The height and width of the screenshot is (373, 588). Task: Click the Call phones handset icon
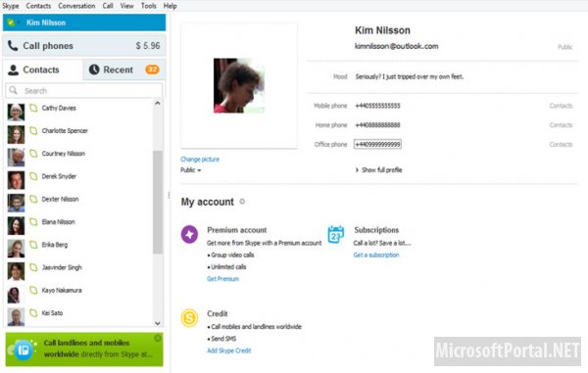click(x=13, y=46)
